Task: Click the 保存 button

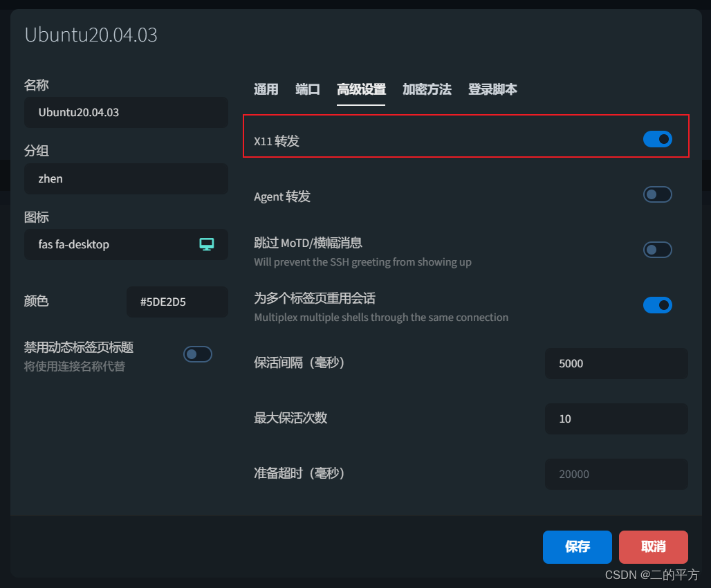Action: click(578, 546)
